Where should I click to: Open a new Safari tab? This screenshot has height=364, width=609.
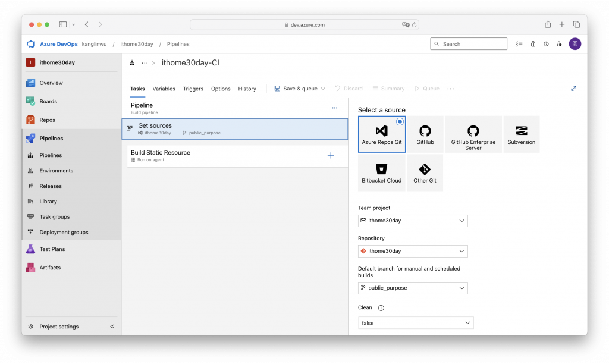[561, 24]
